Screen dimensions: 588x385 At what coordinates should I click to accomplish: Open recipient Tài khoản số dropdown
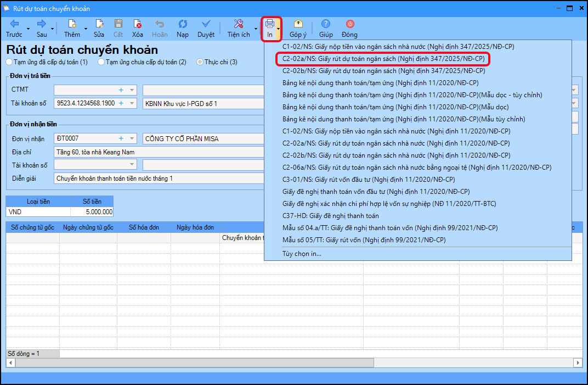[x=132, y=165]
